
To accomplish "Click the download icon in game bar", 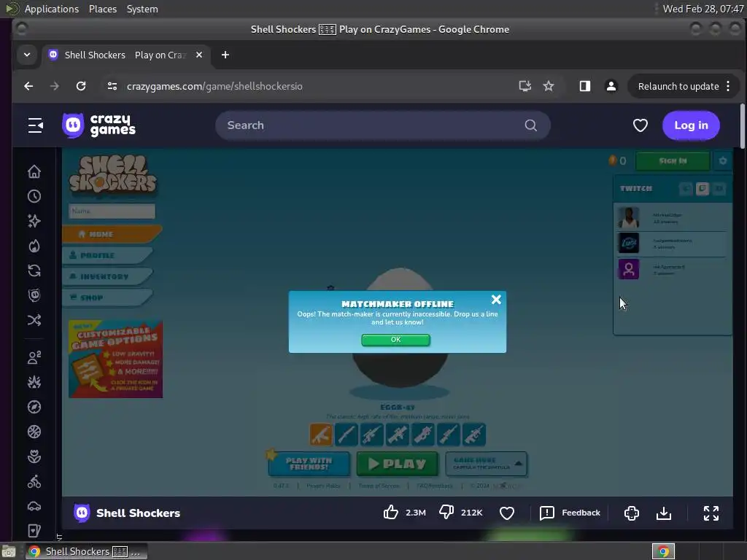I will (664, 513).
